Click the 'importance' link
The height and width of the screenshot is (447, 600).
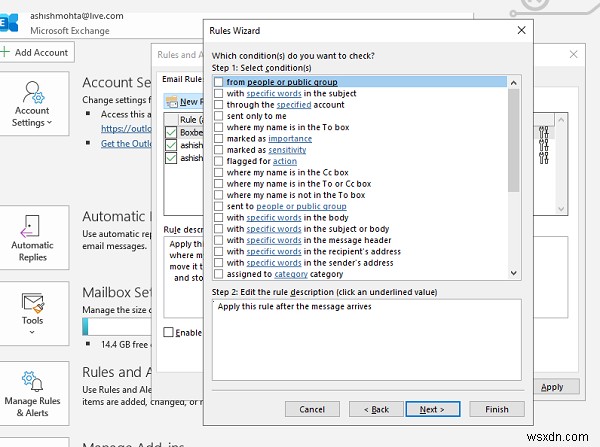pyautogui.click(x=290, y=139)
